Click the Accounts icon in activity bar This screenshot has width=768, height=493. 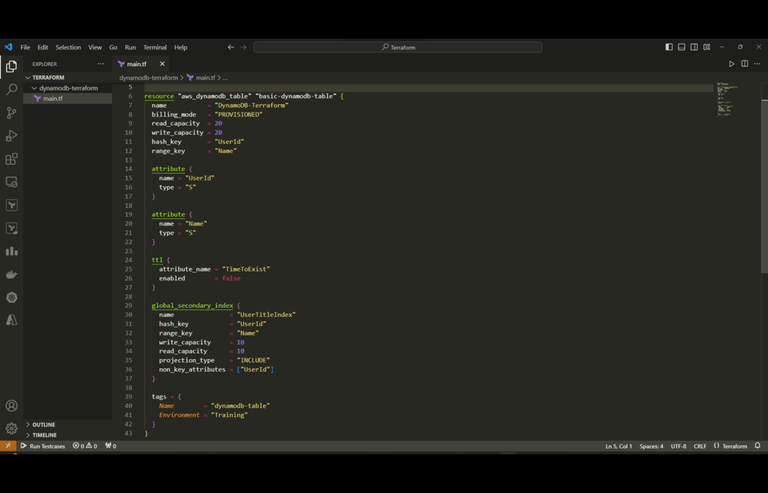pyautogui.click(x=12, y=406)
